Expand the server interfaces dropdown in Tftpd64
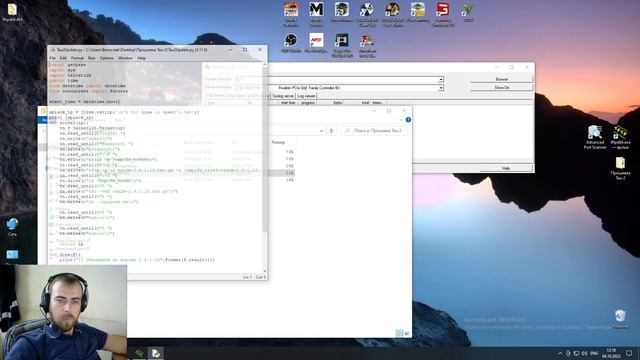Image resolution: width=640 pixels, height=360 pixels. click(441, 88)
